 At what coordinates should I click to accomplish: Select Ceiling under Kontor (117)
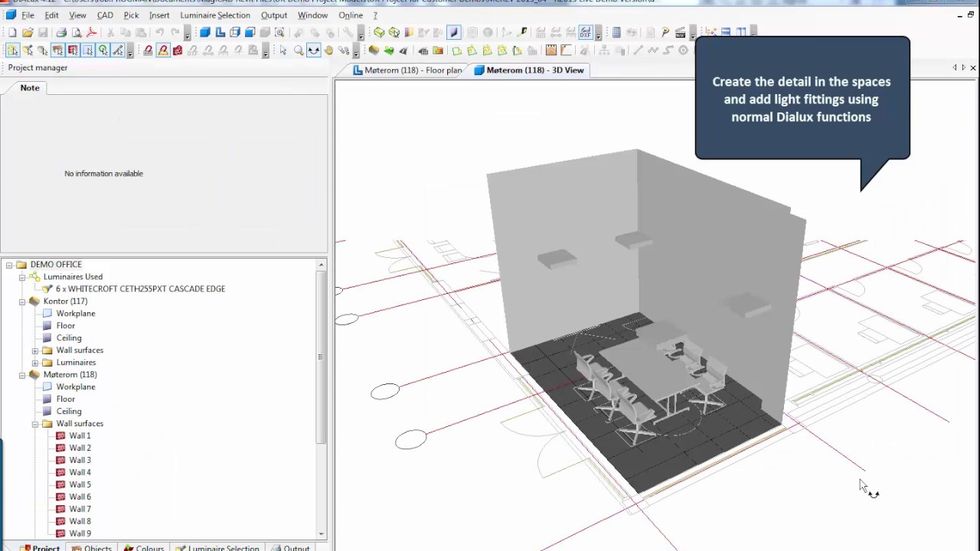(x=68, y=338)
